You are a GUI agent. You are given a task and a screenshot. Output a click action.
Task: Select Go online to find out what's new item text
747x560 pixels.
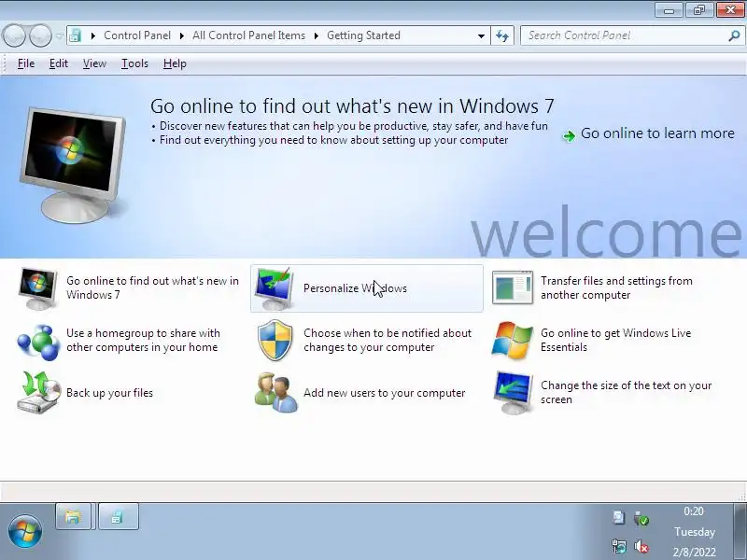coord(152,287)
